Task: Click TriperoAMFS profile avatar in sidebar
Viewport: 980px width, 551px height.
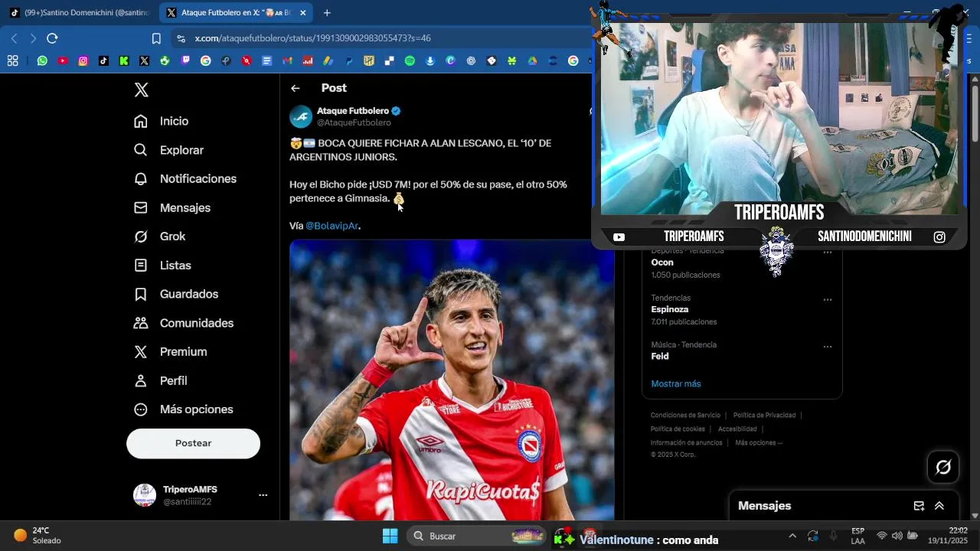Action: [x=145, y=495]
